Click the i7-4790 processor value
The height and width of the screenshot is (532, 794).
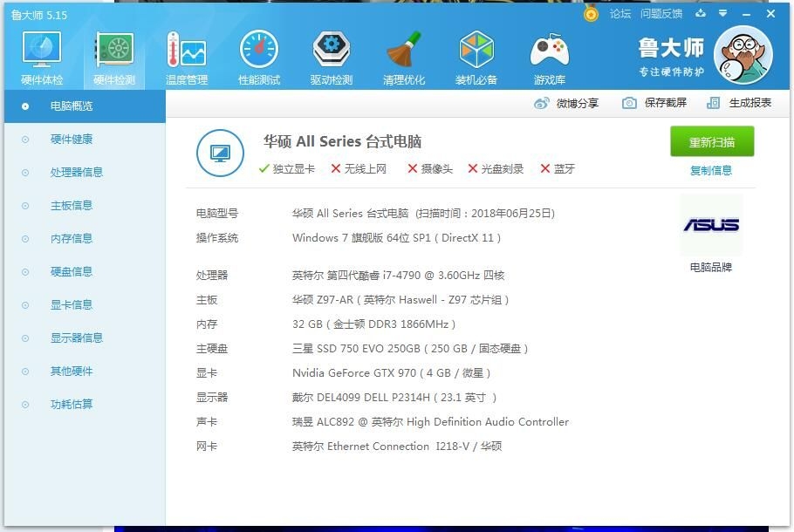[399, 276]
